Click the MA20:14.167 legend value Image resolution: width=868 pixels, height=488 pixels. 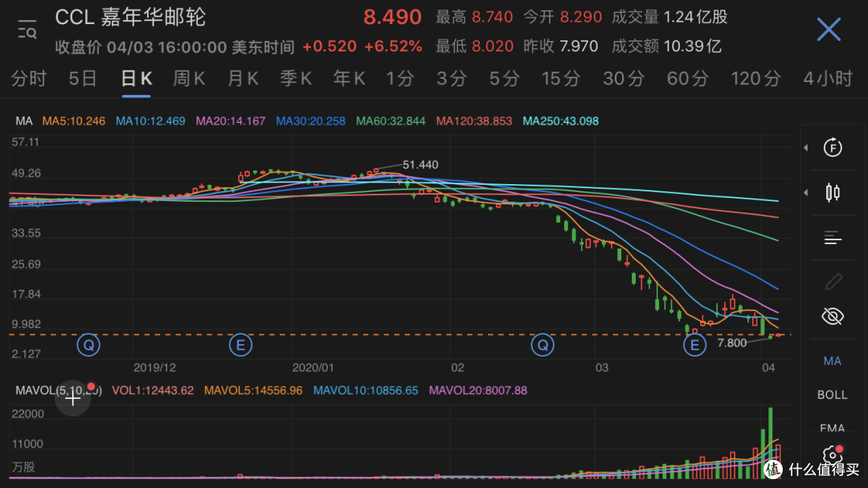point(231,121)
